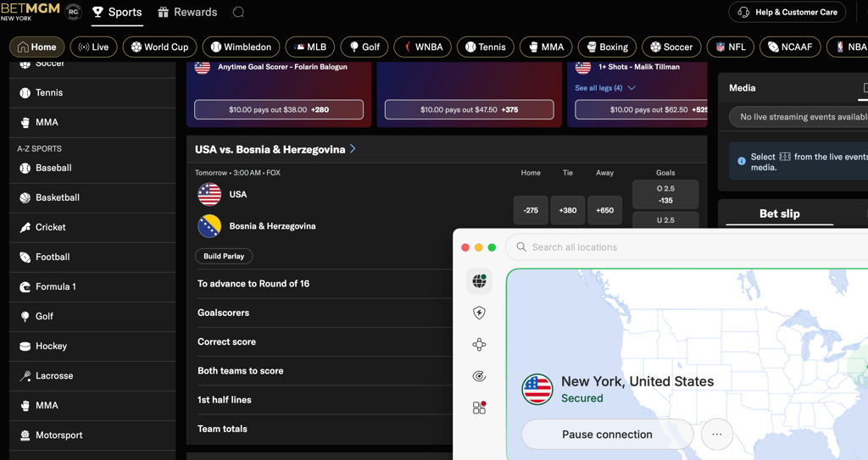This screenshot has height=460, width=868.
Task: Select the Home pill
Action: pyautogui.click(x=37, y=47)
